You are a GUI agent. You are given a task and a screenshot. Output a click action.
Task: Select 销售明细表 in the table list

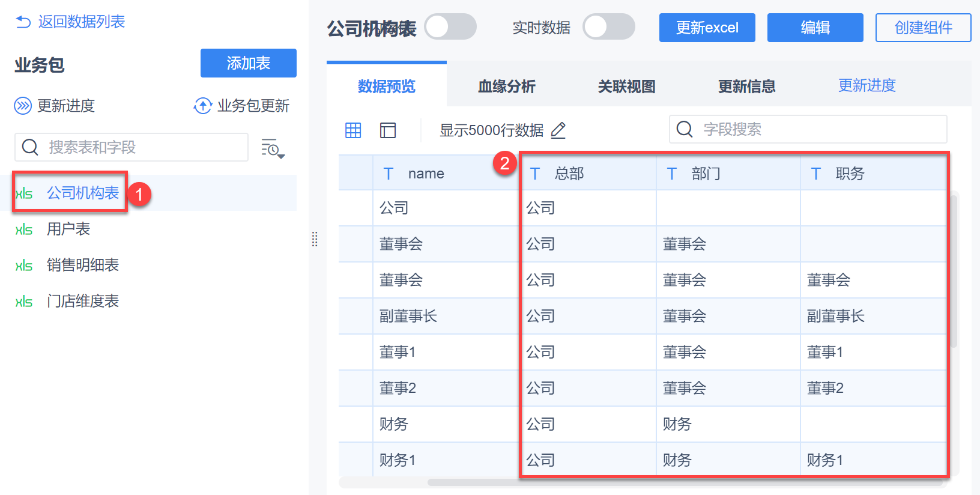coord(83,265)
